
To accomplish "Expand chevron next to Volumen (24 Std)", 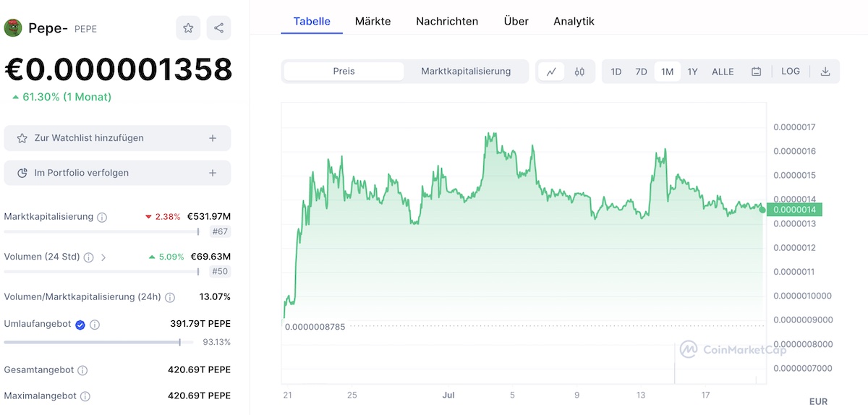I will coord(103,257).
